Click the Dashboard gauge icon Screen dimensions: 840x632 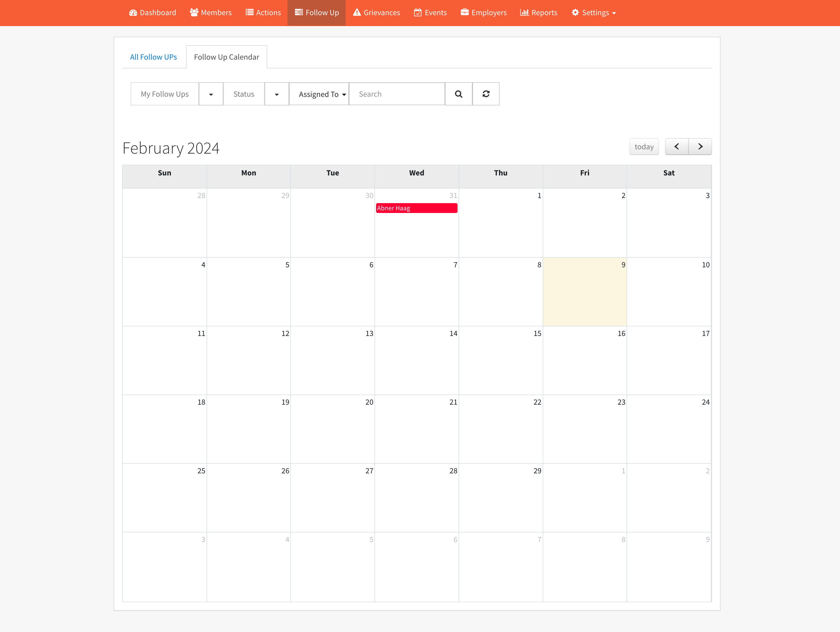[x=133, y=13]
